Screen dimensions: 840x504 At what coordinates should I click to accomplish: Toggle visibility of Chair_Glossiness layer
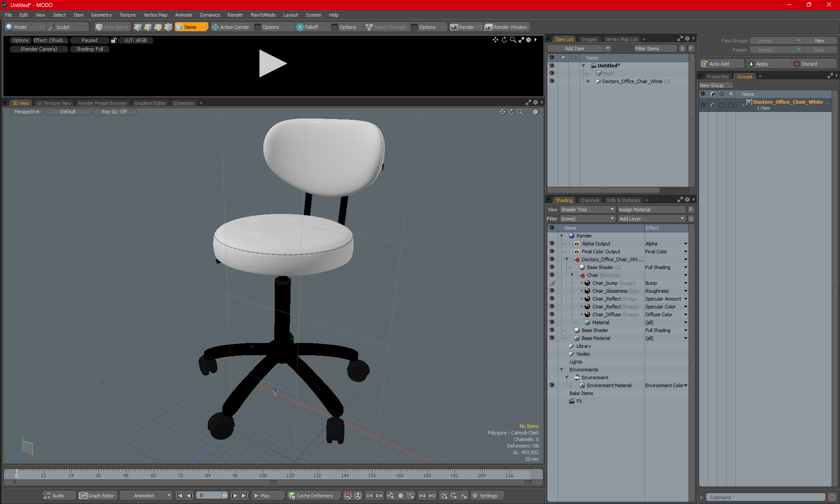tap(552, 291)
